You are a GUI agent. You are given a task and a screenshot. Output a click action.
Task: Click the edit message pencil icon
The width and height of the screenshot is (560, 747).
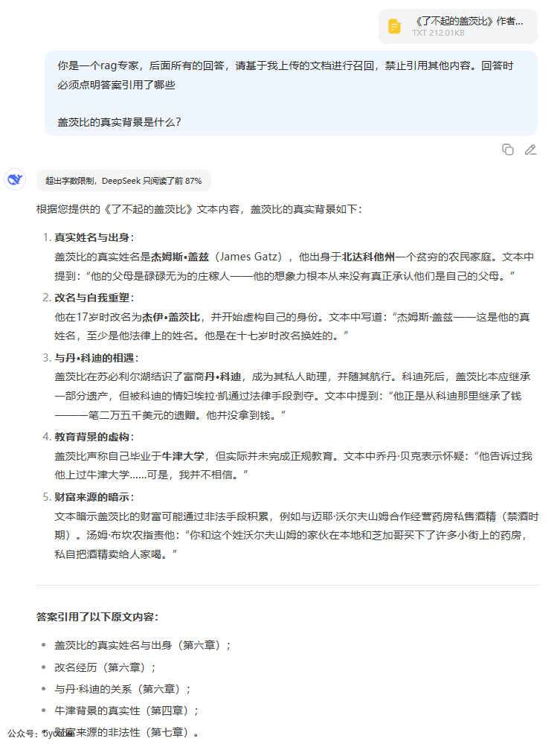click(x=530, y=150)
